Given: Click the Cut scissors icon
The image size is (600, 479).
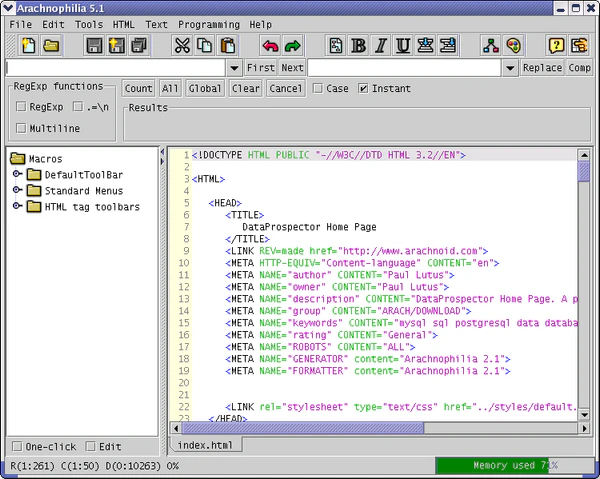Looking at the screenshot, I should [182, 45].
